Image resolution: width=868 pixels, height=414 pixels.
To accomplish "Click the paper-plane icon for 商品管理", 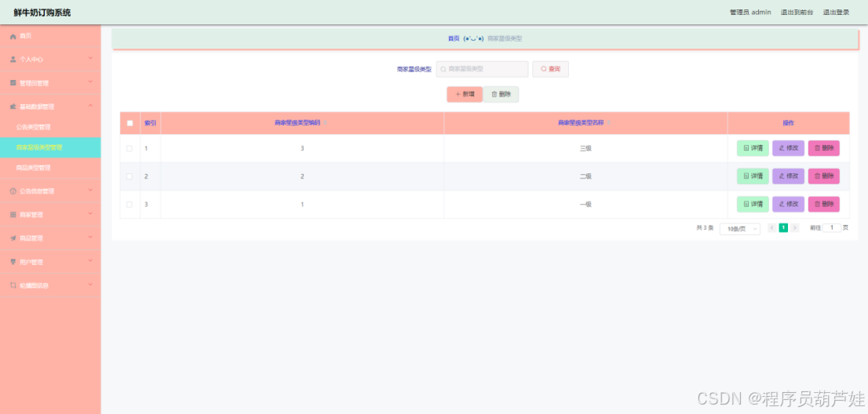I will [13, 238].
